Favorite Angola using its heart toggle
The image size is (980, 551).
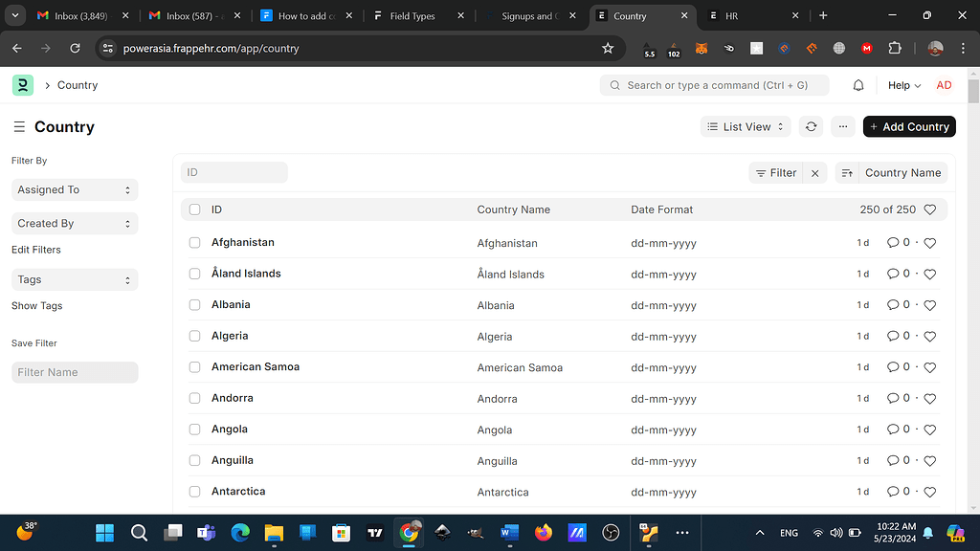click(x=929, y=430)
